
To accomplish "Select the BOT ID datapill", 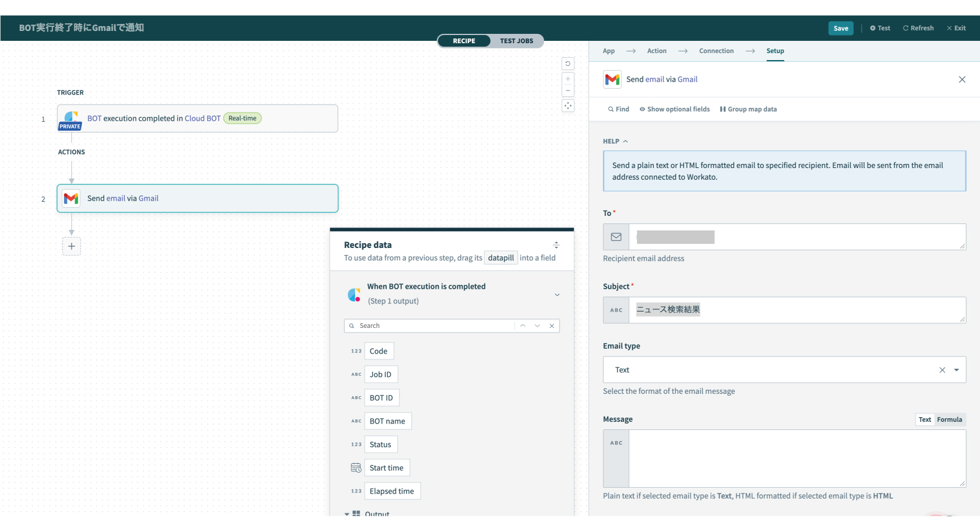I will 381,398.
